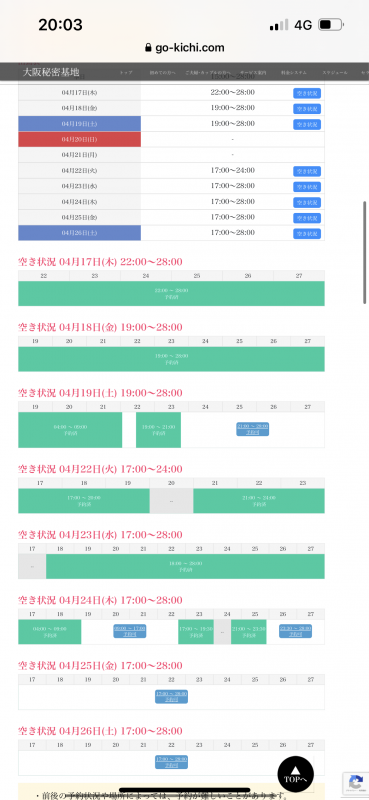
Task: Tap the battery icon in status bar
Action: click(331, 24)
